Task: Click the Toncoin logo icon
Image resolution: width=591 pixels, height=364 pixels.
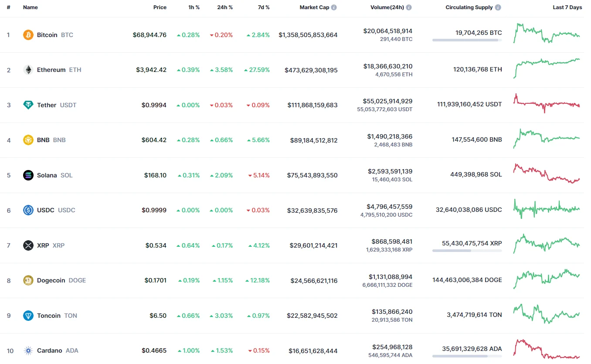Action: point(28,316)
